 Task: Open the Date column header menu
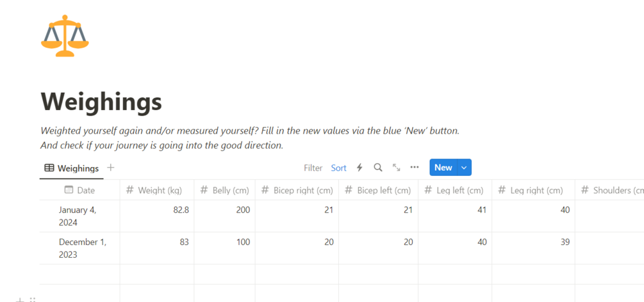pyautogui.click(x=79, y=190)
